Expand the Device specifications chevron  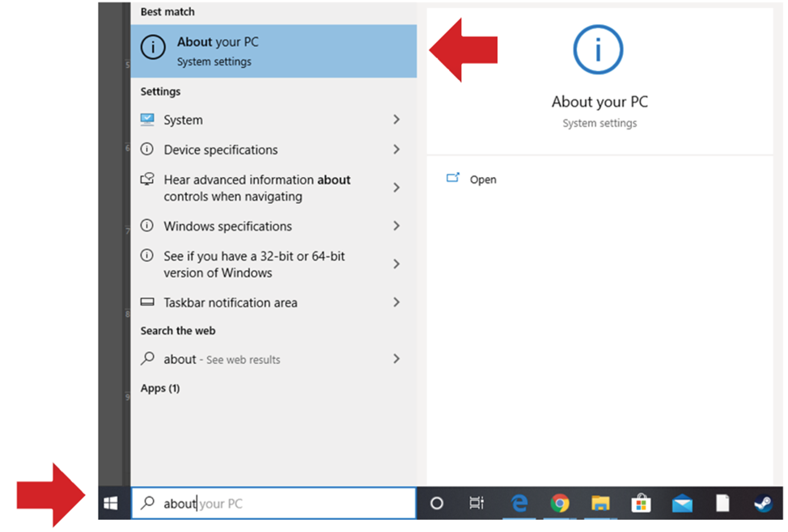click(x=396, y=150)
